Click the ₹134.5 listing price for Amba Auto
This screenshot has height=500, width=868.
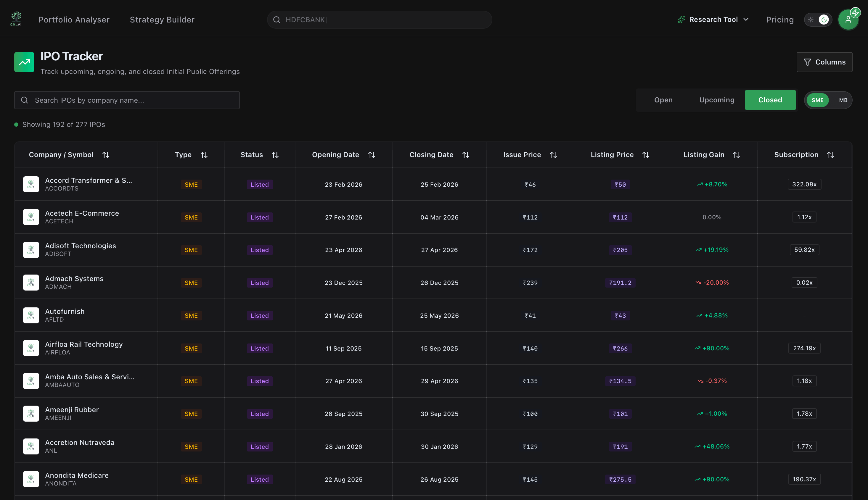(x=620, y=381)
